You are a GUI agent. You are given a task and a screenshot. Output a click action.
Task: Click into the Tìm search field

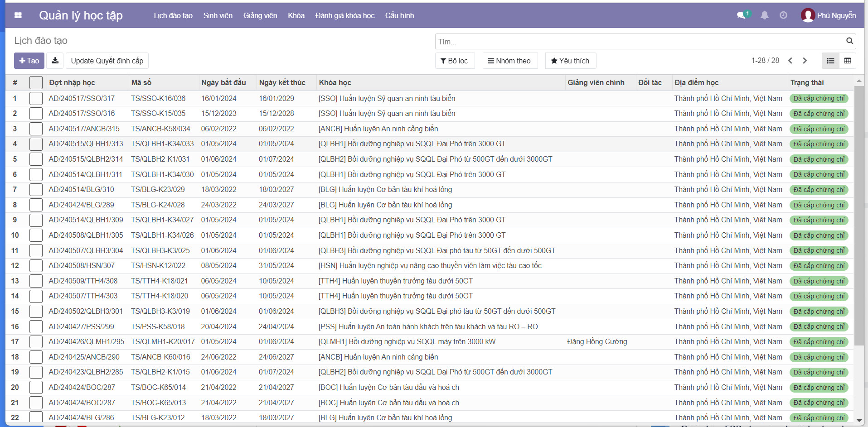(639, 42)
